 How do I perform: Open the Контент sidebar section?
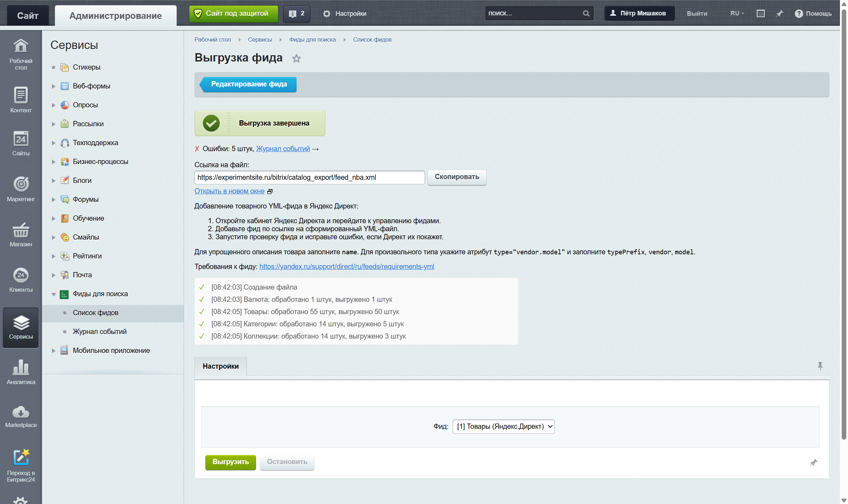point(21,100)
